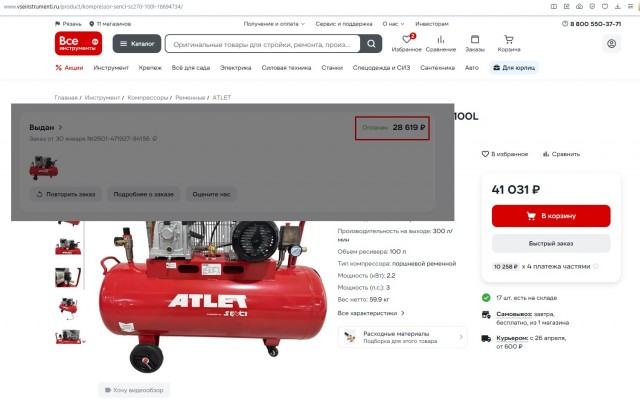
Task: Select fourth product gallery thumbnail
Action: point(68,308)
